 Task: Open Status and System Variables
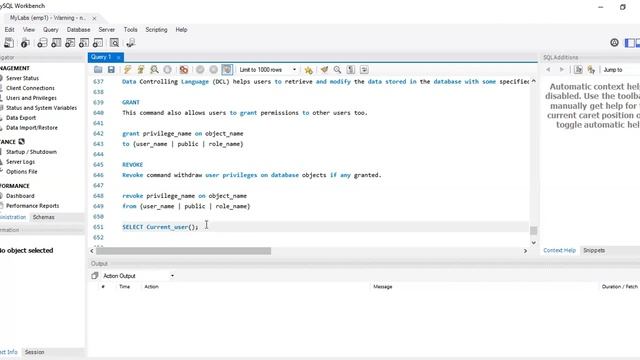tap(41, 108)
